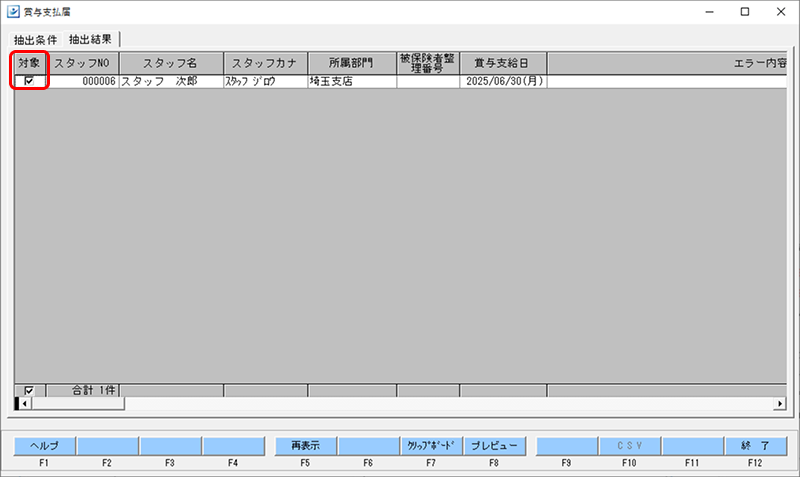Select the kana cell スタッフ ジロウ

coord(266,81)
